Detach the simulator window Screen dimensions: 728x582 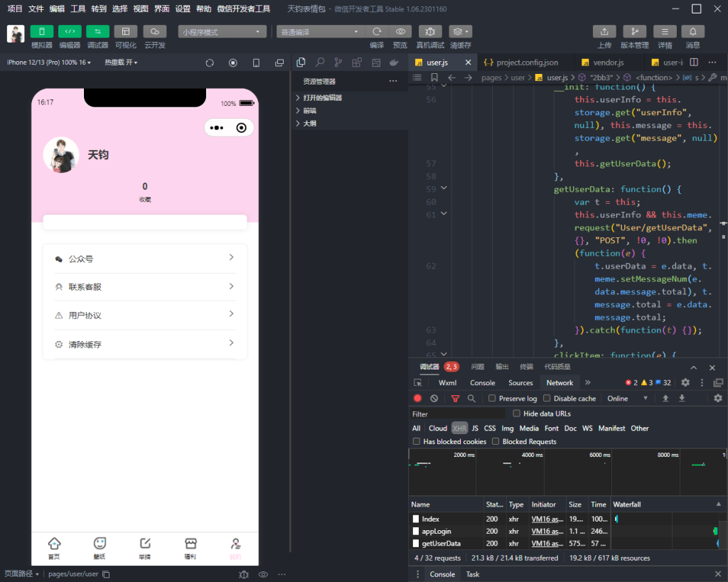click(279, 63)
